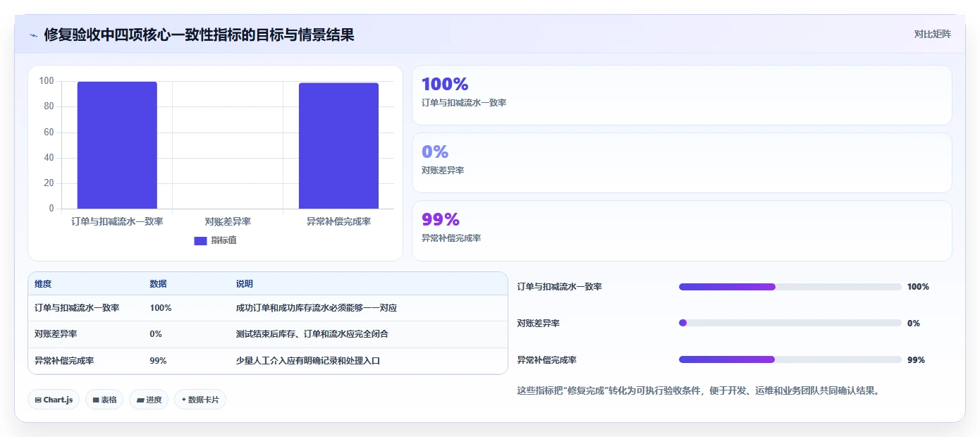Screen dimensions: 980x437
Task: Click the 维度 column header
Action: tap(43, 284)
